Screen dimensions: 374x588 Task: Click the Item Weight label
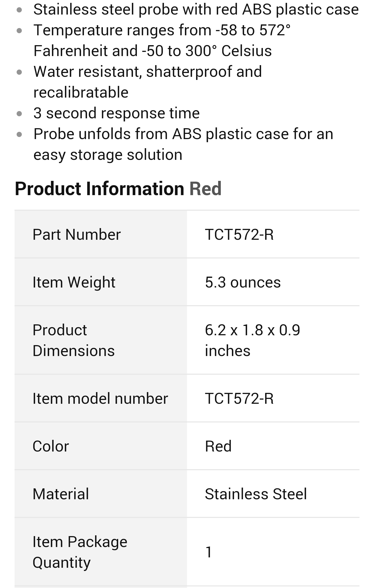(74, 282)
